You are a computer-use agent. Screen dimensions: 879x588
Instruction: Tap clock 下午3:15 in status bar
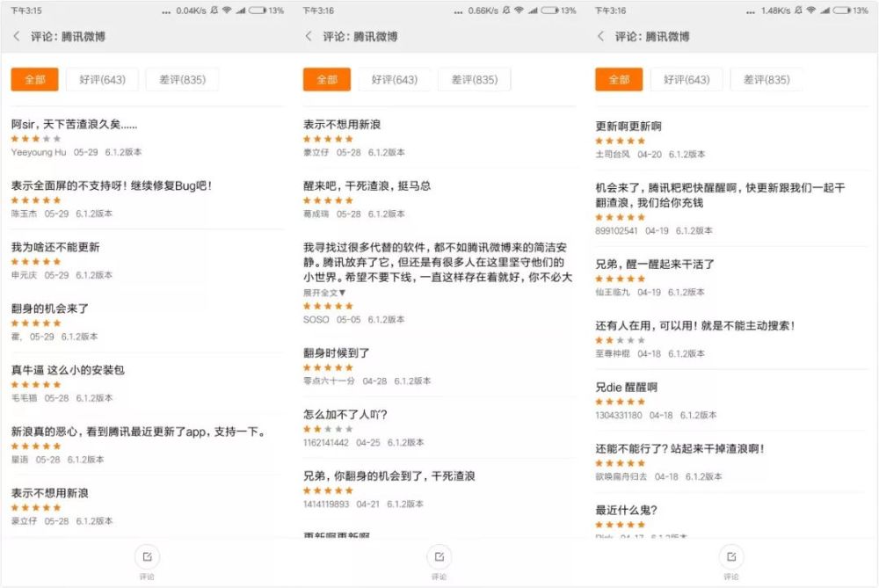point(26,10)
